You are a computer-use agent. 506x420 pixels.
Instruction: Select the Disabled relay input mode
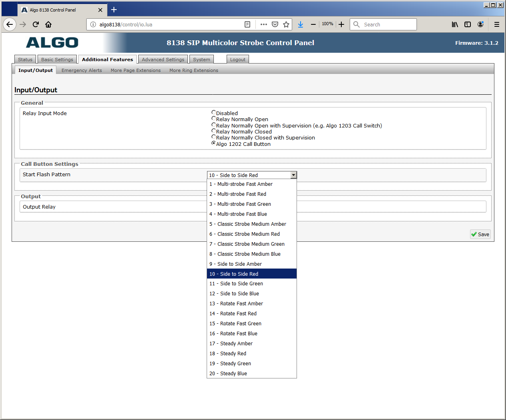pos(214,113)
